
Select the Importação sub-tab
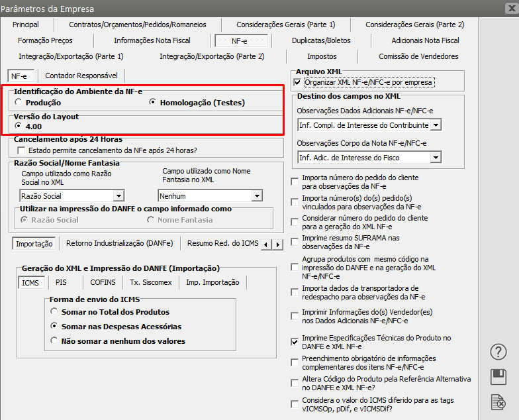34,244
